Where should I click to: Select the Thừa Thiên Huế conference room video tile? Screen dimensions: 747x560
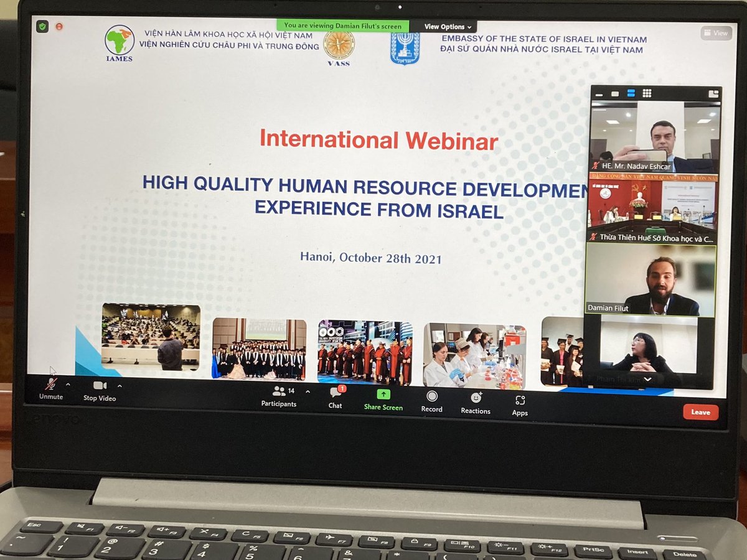[x=653, y=208]
